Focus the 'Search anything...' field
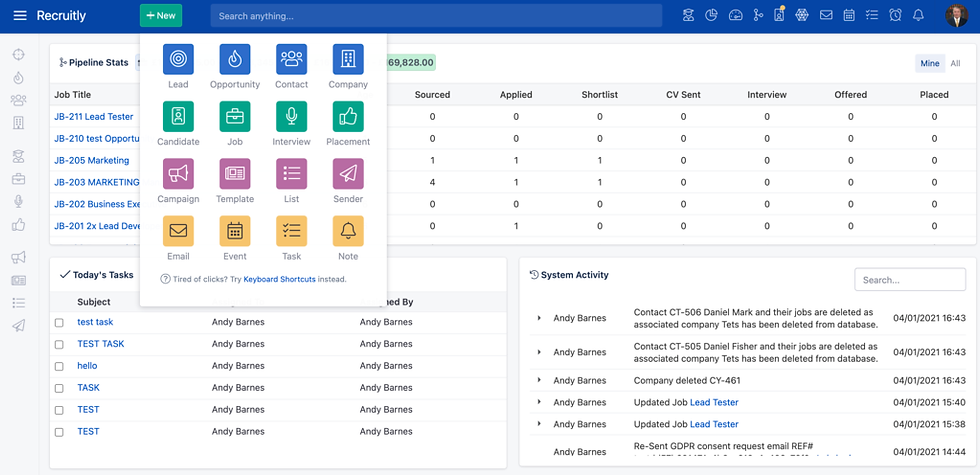 [436, 16]
